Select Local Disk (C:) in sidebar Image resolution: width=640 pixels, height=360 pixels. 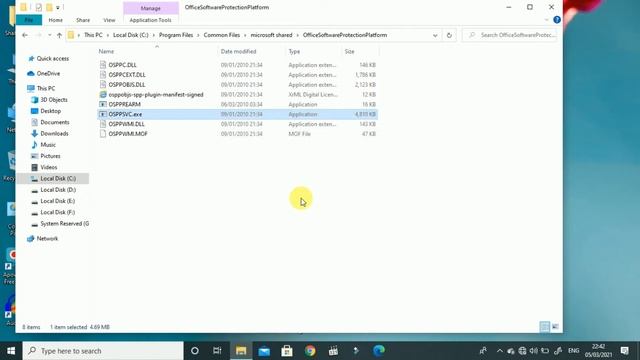pyautogui.click(x=58, y=178)
